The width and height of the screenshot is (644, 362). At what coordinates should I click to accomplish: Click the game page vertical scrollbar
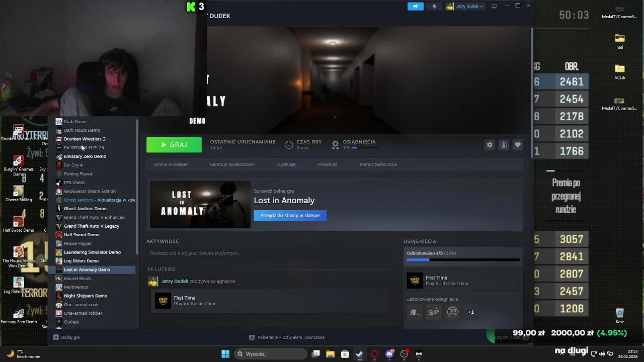tap(531, 93)
